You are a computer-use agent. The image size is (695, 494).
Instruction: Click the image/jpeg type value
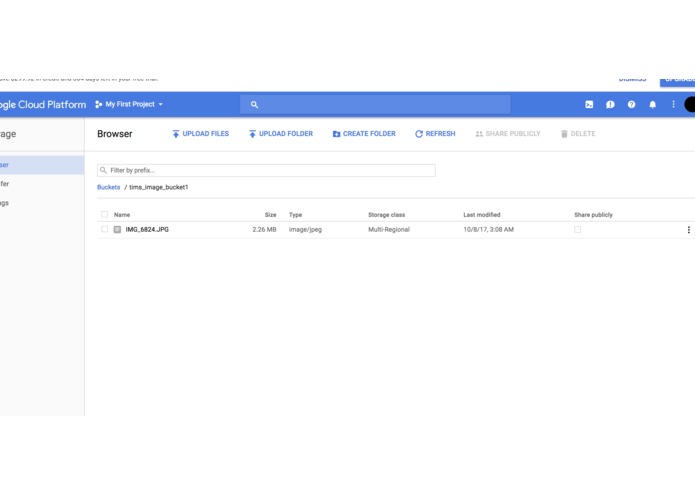[x=305, y=229]
